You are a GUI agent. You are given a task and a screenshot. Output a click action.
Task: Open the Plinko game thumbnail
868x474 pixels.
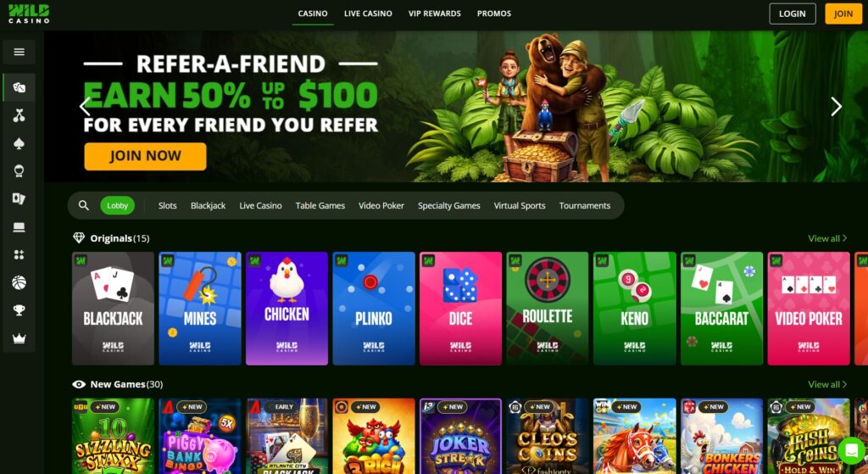[x=374, y=309]
